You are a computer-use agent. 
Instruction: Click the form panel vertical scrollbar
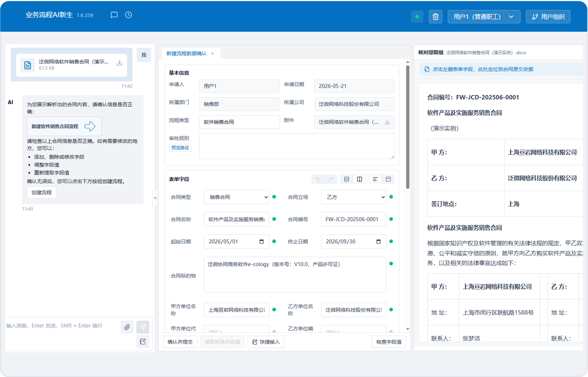tap(408, 127)
